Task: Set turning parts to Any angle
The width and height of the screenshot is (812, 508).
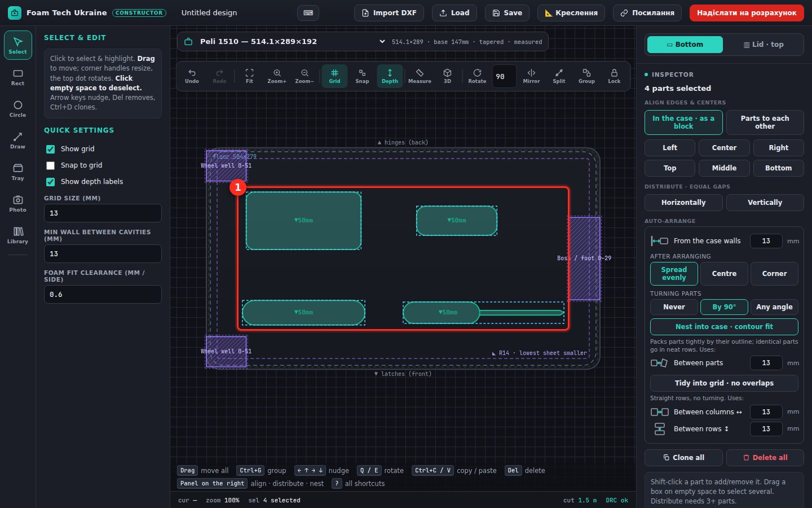Action: [774, 307]
